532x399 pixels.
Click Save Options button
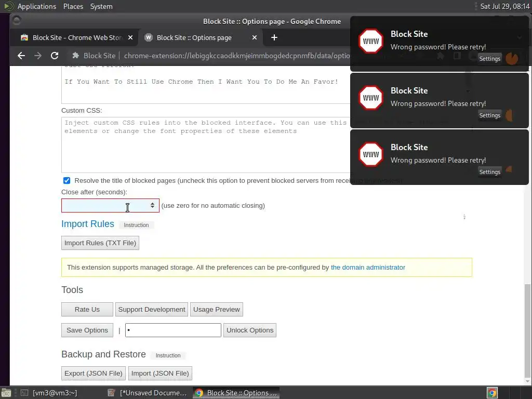click(87, 330)
